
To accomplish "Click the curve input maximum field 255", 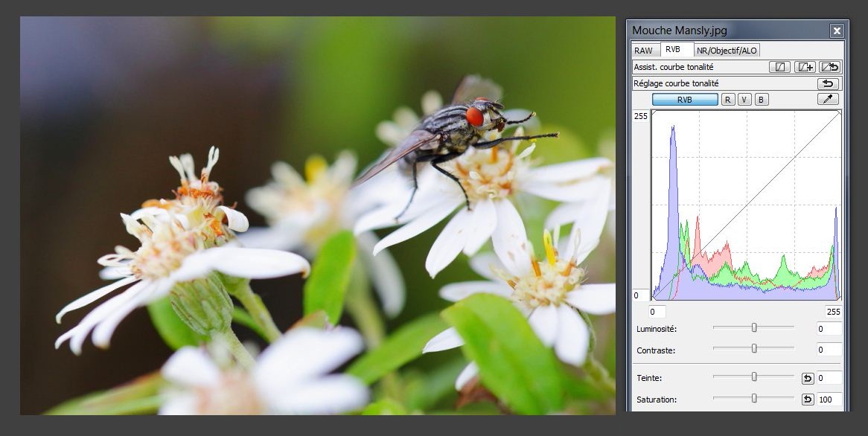I will [x=833, y=312].
